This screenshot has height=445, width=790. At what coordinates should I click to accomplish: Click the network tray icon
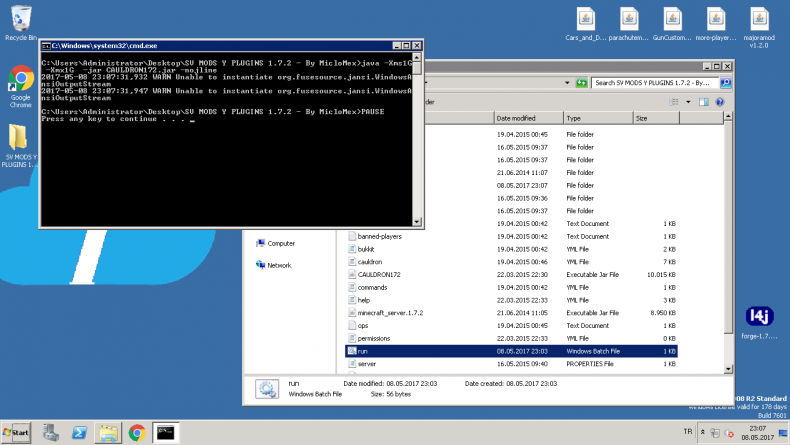click(715, 432)
